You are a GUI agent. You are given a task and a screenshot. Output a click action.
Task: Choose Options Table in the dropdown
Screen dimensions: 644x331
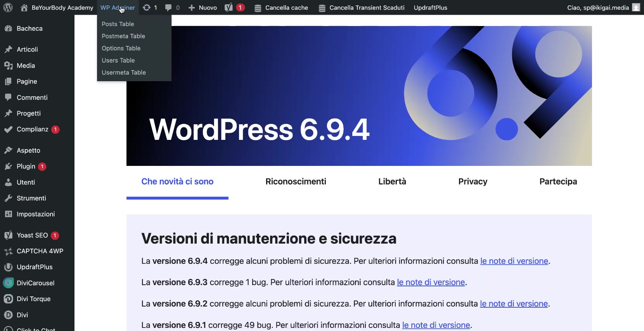click(121, 48)
